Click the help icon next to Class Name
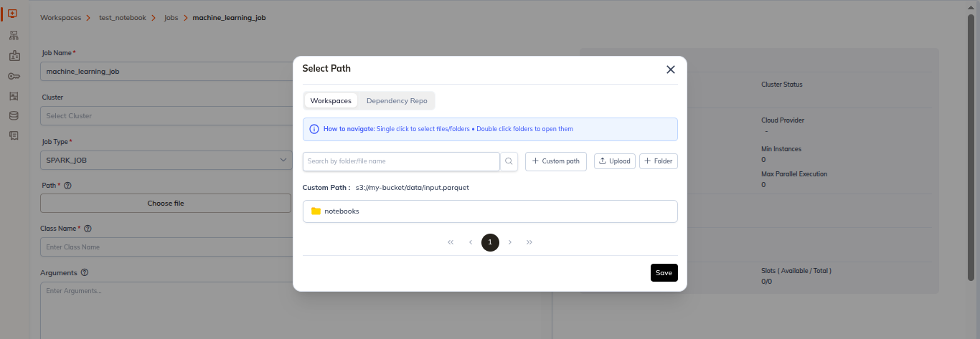The width and height of the screenshot is (980, 339). click(x=88, y=229)
